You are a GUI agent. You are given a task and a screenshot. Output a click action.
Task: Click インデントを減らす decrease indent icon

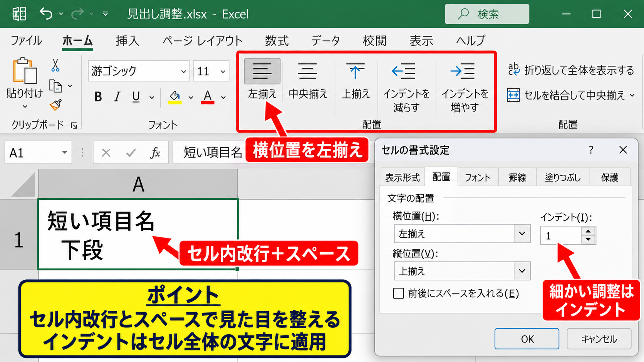click(404, 72)
